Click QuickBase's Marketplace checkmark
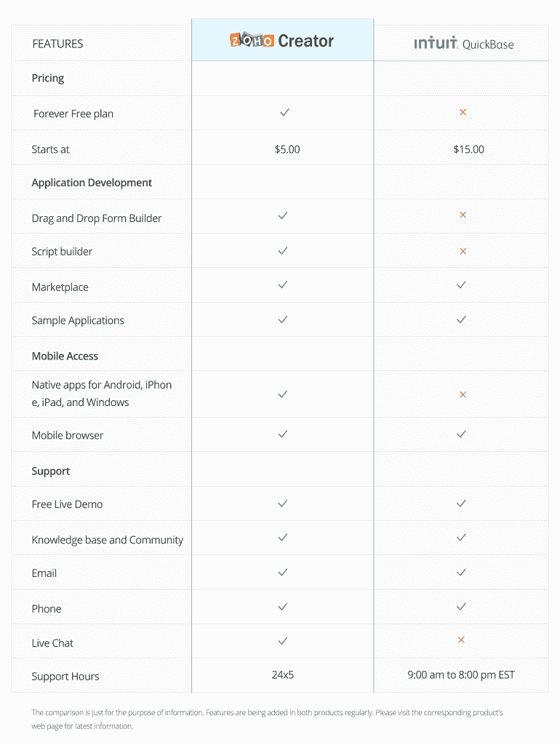 tap(461, 285)
